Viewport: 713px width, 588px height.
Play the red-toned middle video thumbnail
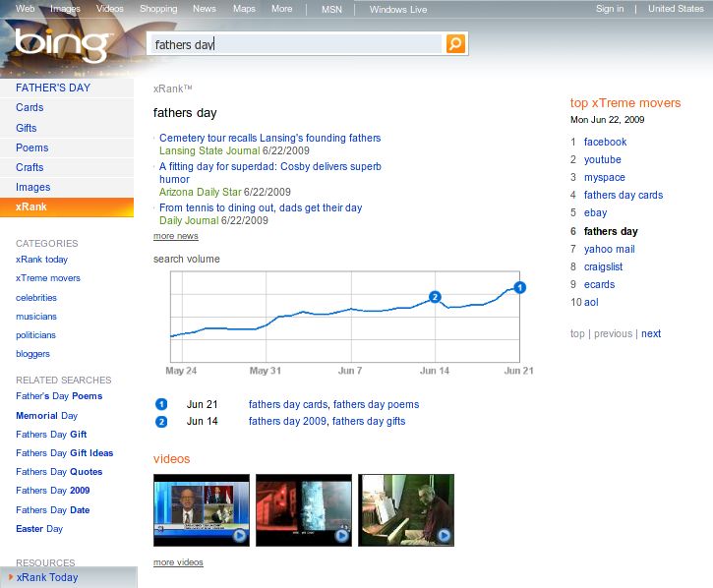(304, 510)
